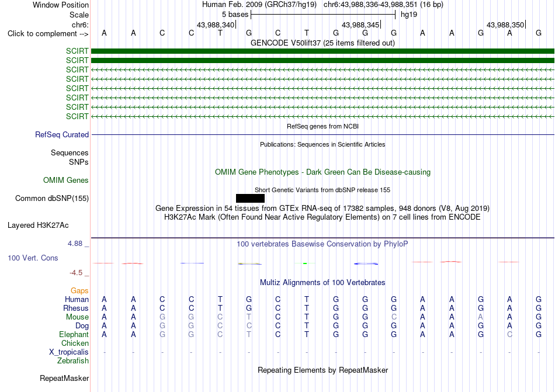Click the grayed A in Mouse row
555x392 pixels.
[x=481, y=317]
